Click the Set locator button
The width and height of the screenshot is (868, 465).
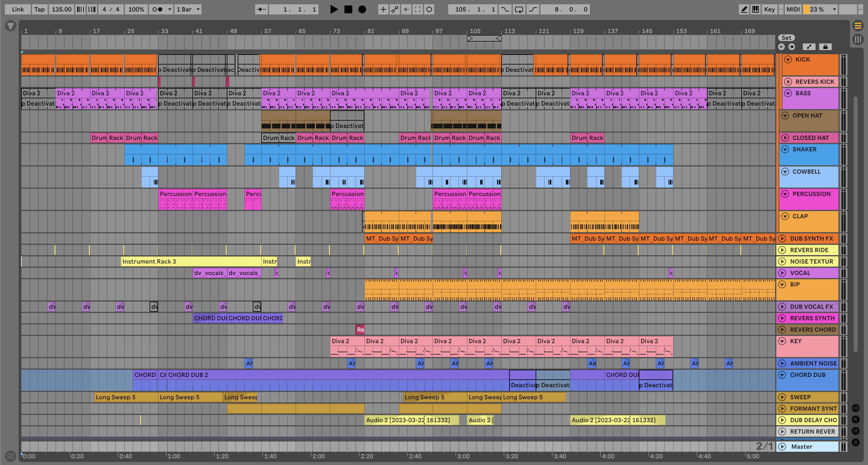[786, 38]
